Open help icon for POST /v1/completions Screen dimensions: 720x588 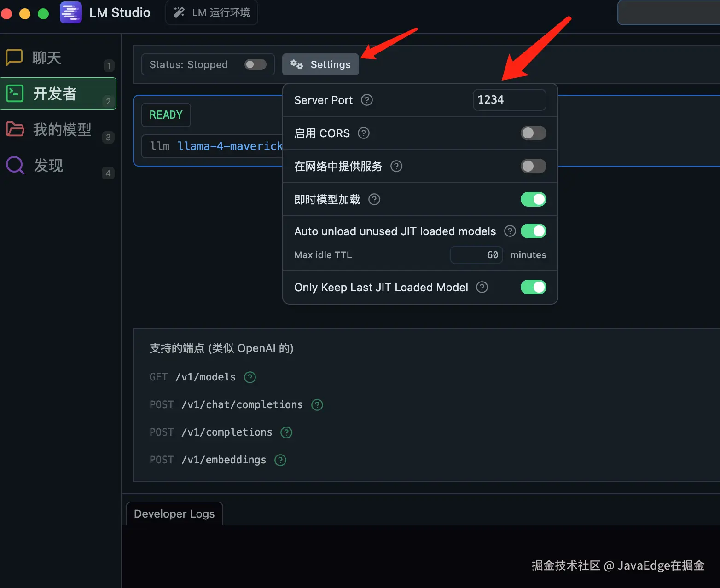click(286, 432)
